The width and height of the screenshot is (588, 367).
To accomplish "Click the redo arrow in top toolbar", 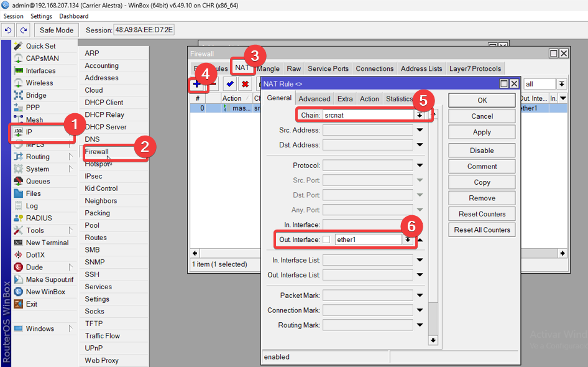I will click(x=23, y=30).
